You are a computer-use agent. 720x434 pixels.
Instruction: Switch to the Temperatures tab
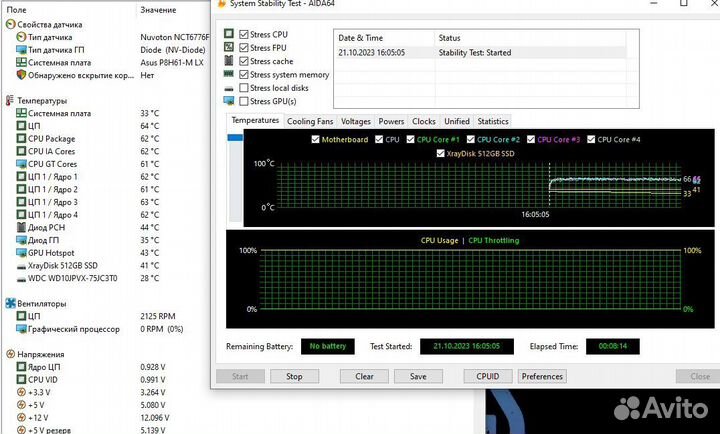pos(255,120)
